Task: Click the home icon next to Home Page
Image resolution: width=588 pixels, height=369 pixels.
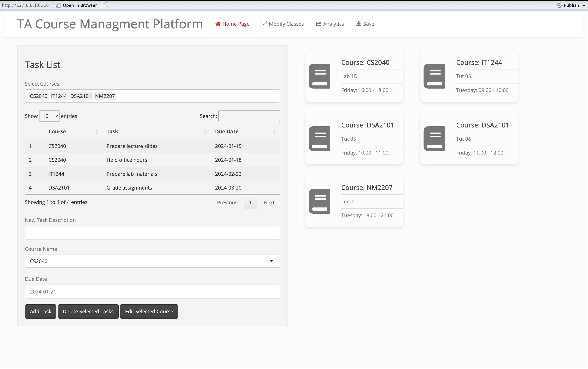Action: [218, 24]
